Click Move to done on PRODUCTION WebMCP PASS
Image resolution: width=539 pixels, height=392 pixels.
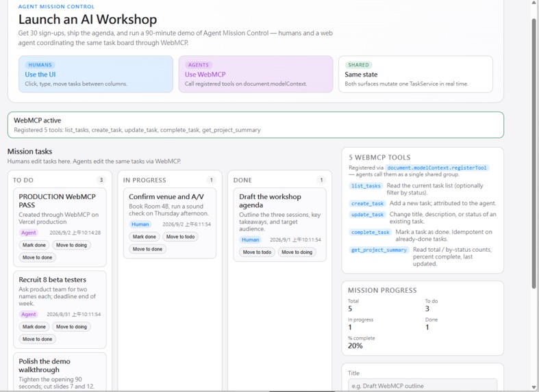(37, 257)
